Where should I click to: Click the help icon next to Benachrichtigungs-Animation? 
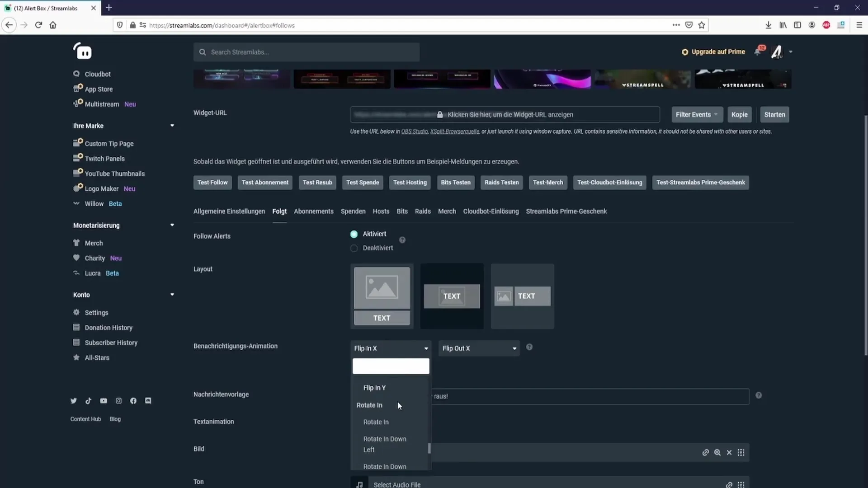[529, 347]
